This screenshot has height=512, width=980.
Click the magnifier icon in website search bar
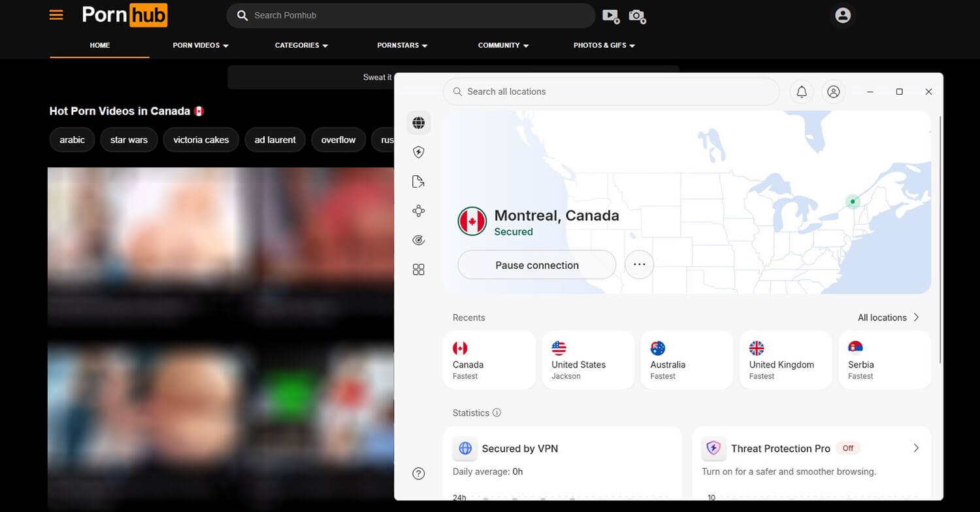[242, 15]
